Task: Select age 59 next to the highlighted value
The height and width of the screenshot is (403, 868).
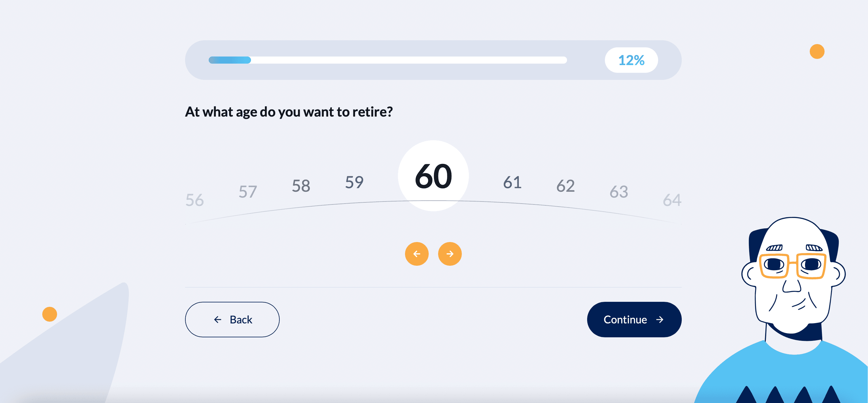Action: (x=354, y=182)
